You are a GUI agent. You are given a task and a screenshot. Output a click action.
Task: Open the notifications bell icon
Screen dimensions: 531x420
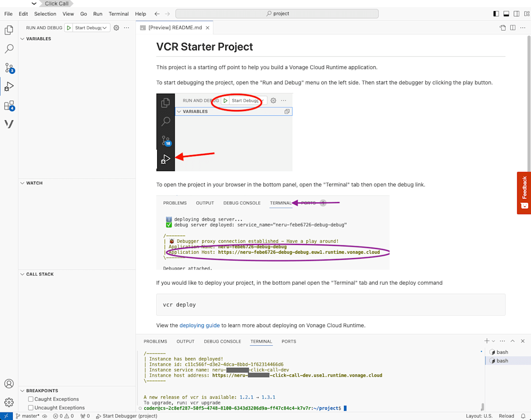click(523, 416)
